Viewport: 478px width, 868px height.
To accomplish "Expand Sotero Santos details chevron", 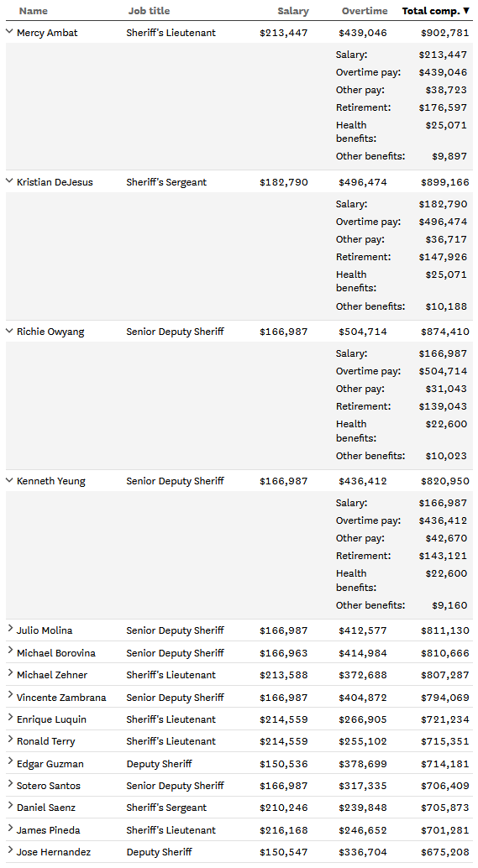I will (x=10, y=783).
